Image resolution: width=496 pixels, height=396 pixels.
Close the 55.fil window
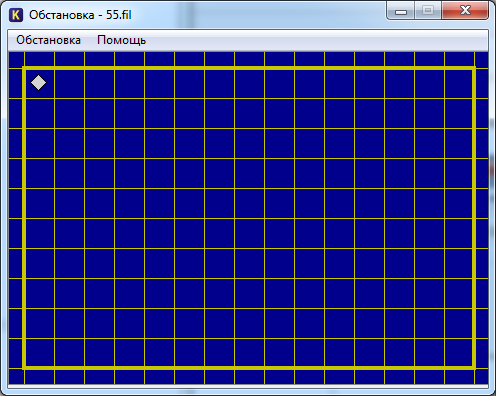pos(465,10)
